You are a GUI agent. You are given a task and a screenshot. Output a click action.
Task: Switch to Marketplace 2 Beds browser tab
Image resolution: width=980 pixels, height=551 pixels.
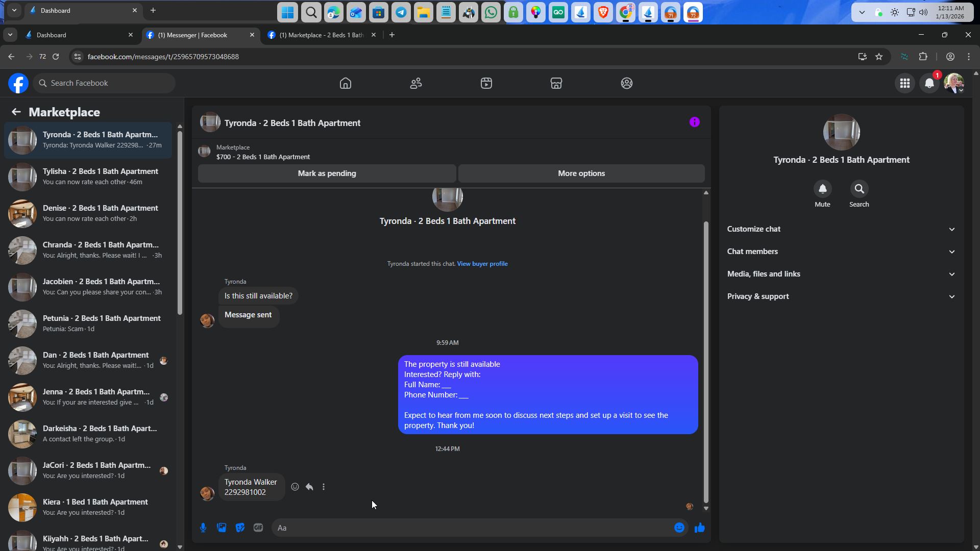coord(321,35)
